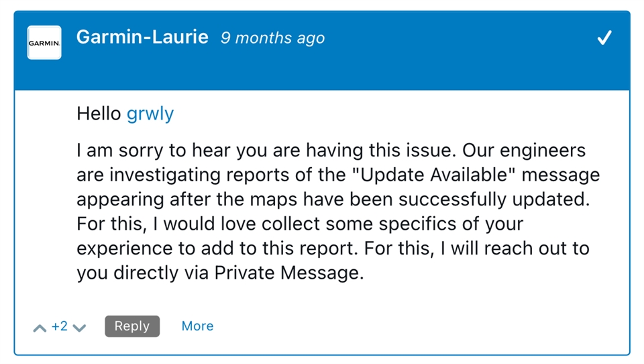The height and width of the screenshot is (364, 644).
Task: Open the grwly user mention link
Action: 150,114
